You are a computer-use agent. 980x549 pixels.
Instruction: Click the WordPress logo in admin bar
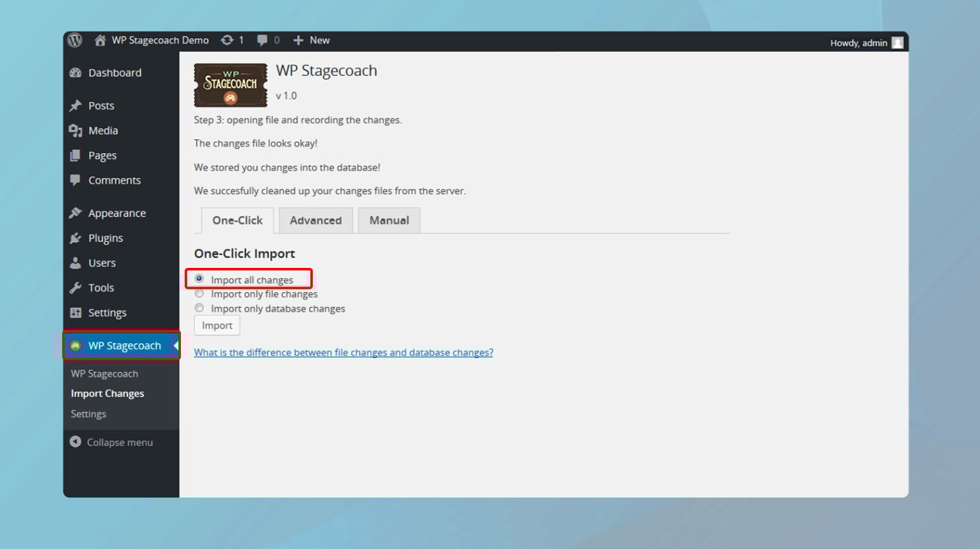point(75,40)
